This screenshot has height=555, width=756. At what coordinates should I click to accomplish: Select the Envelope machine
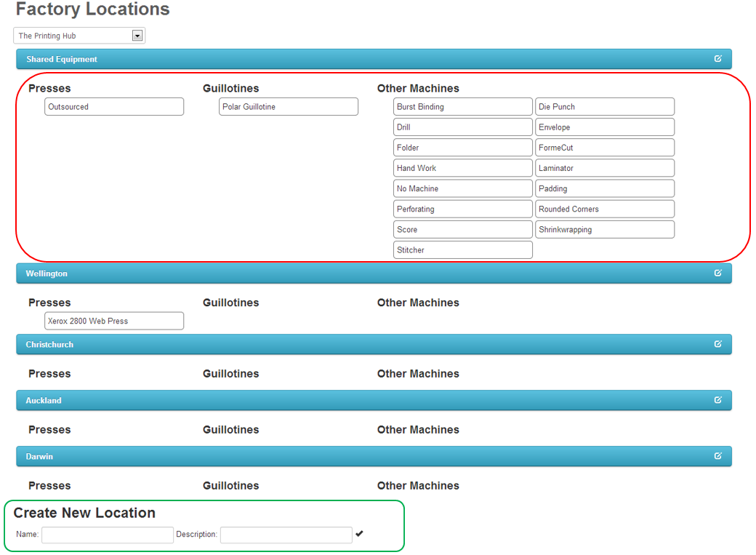(605, 127)
